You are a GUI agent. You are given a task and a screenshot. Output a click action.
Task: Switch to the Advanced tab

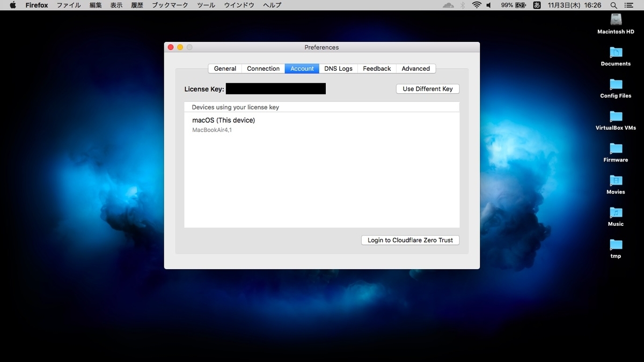tap(416, 69)
